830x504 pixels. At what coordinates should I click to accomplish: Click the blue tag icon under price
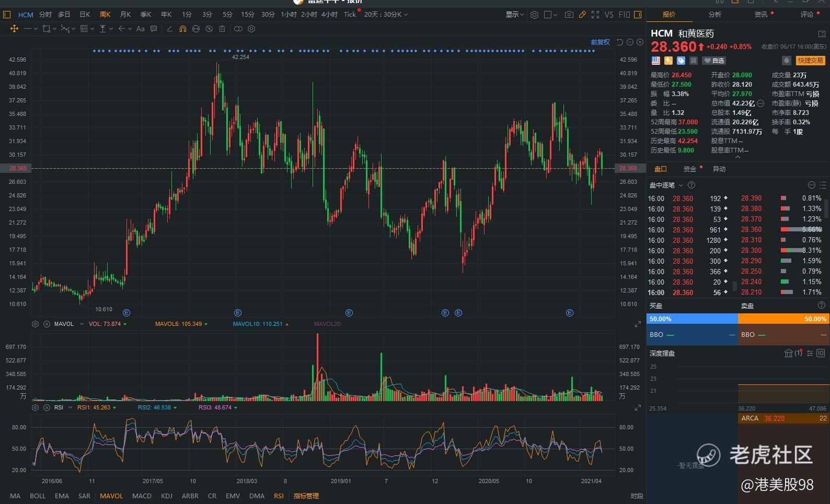(x=681, y=61)
